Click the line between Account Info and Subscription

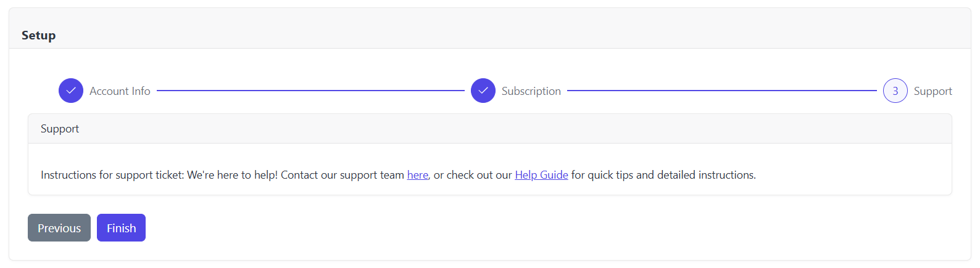tap(310, 91)
